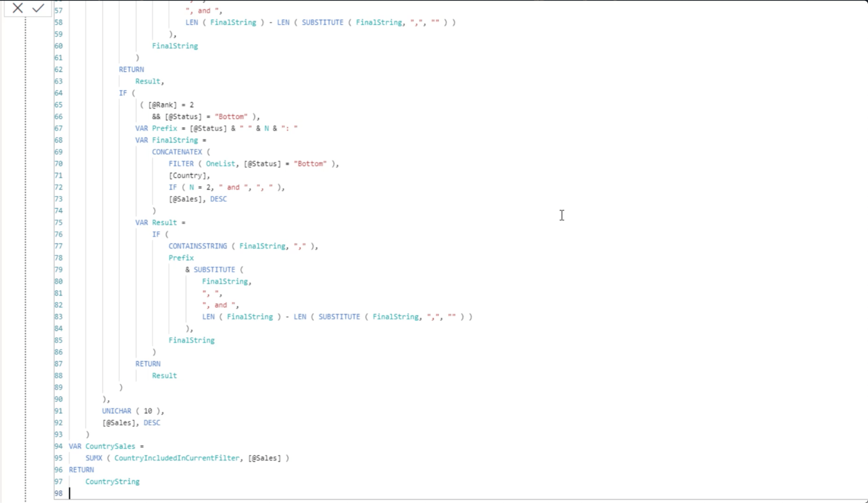Click line number 98 in the gutter

click(x=58, y=494)
